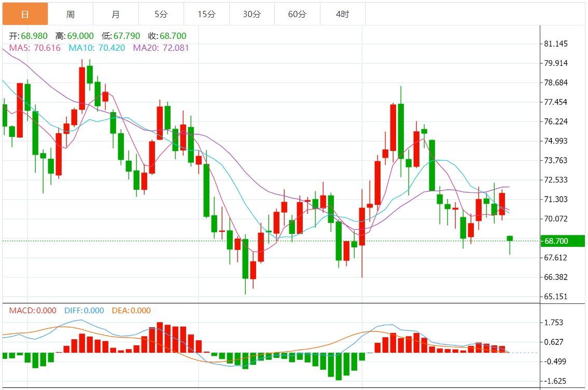Click the latest candlestick at far right
This screenshot has width=588, height=390.
click(510, 239)
